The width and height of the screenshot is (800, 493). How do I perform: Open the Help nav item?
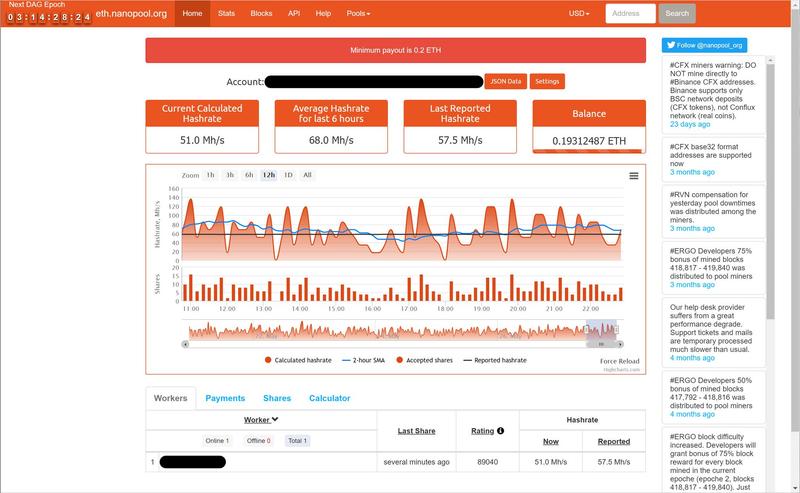323,13
